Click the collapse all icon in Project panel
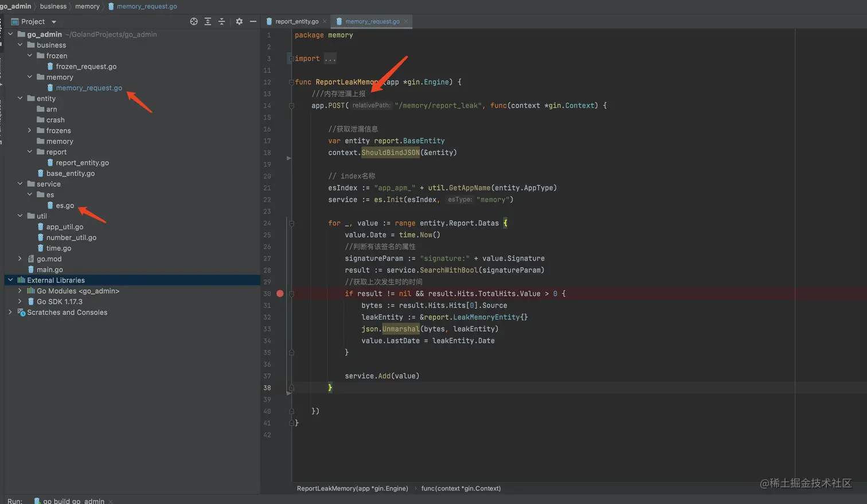 221,21
